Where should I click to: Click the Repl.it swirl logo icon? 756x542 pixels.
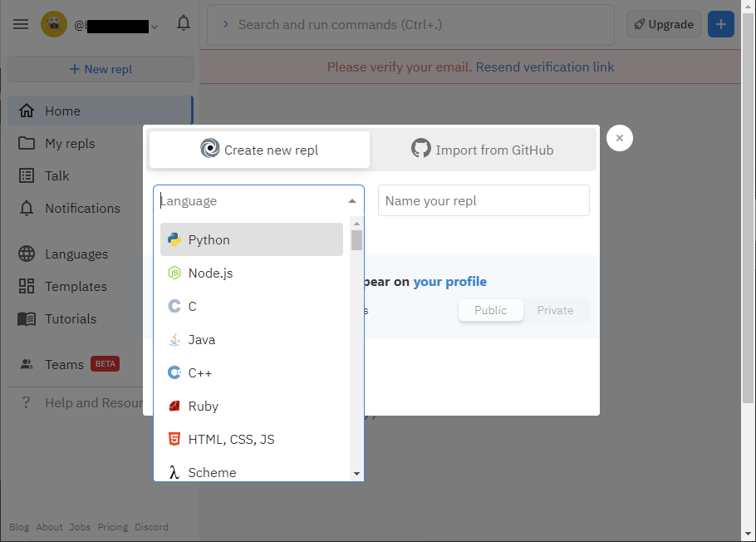pos(209,148)
